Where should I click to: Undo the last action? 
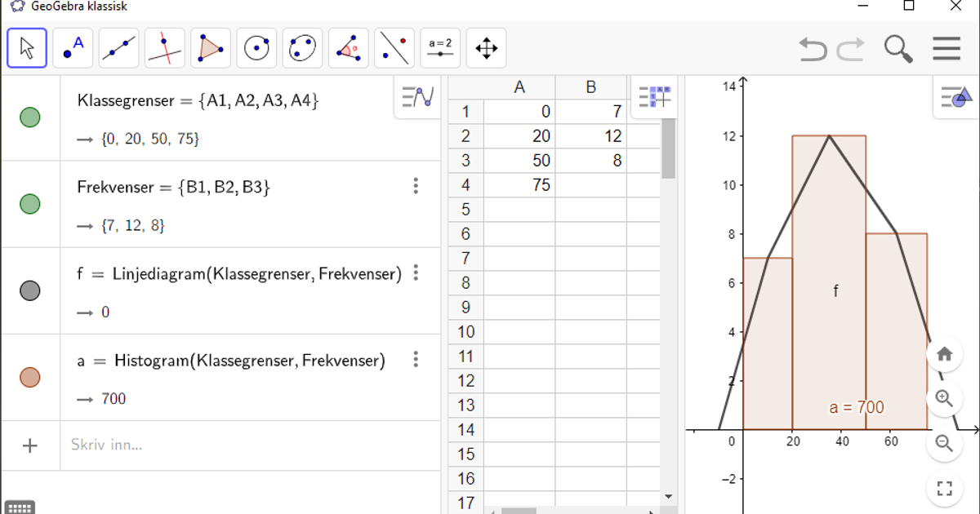tap(813, 49)
